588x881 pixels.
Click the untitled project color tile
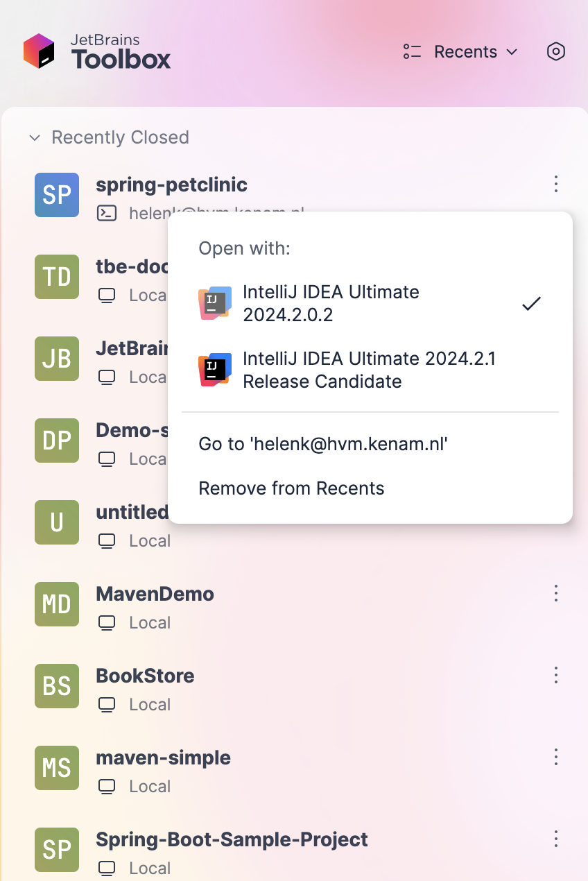pyautogui.click(x=56, y=522)
